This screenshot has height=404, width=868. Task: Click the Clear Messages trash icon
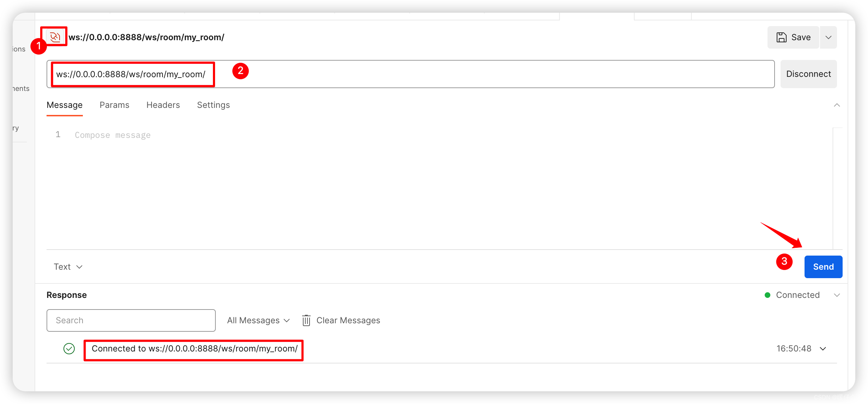point(306,320)
